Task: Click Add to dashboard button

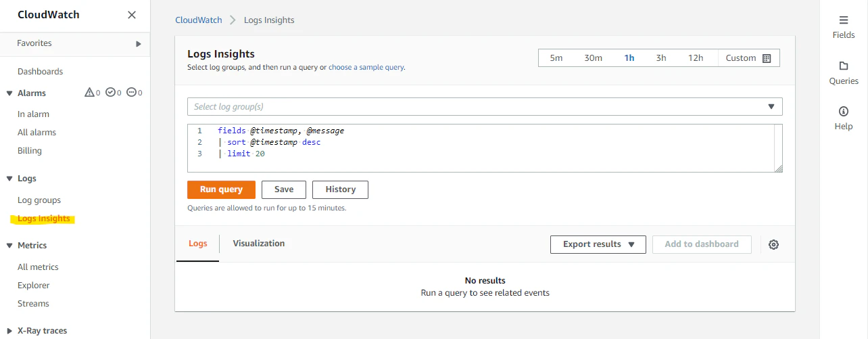Action: [702, 244]
